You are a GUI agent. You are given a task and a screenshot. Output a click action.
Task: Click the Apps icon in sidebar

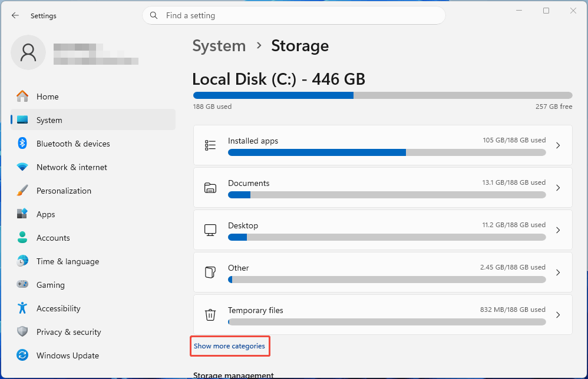[22, 214]
